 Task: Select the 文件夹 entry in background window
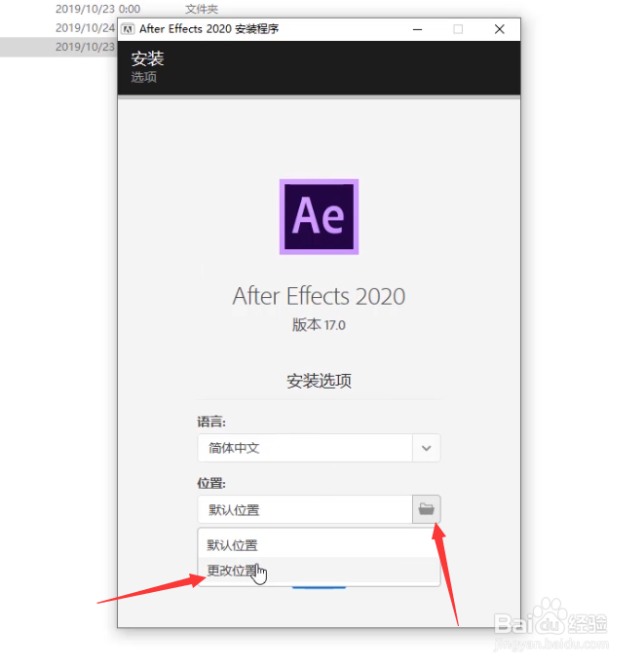coord(202,9)
